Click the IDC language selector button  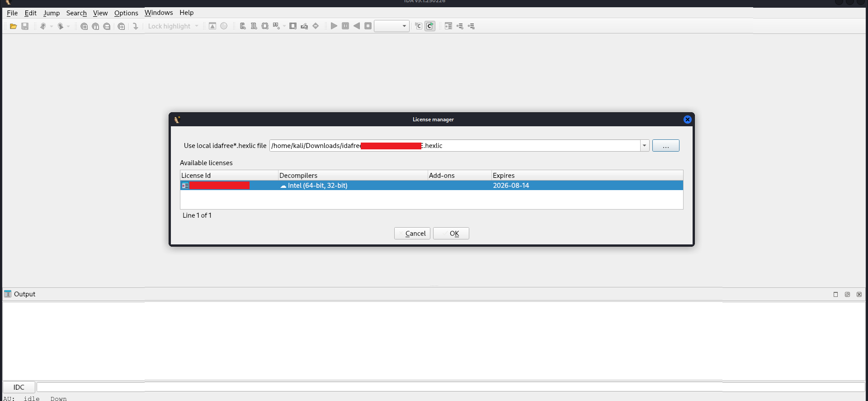pos(19,387)
